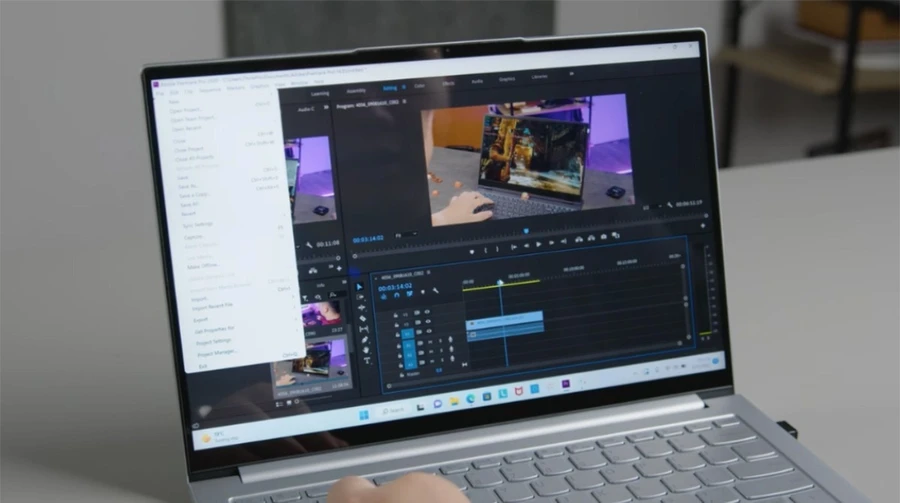Expand workspace overflow chevron

coord(571,73)
